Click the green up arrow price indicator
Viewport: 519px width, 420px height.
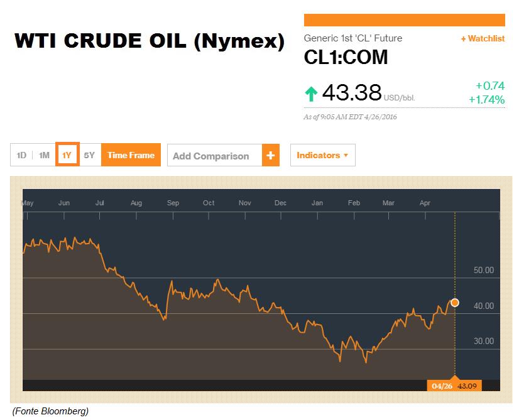(311, 94)
